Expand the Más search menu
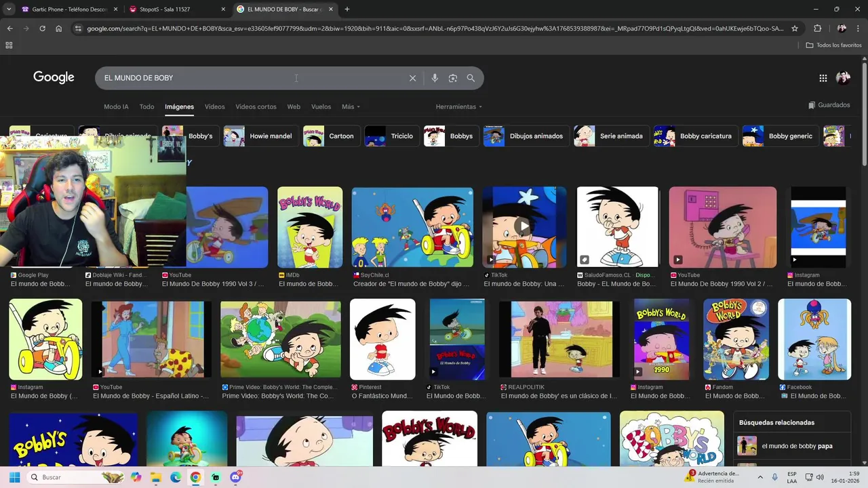Image resolution: width=868 pixels, height=488 pixels. point(351,106)
